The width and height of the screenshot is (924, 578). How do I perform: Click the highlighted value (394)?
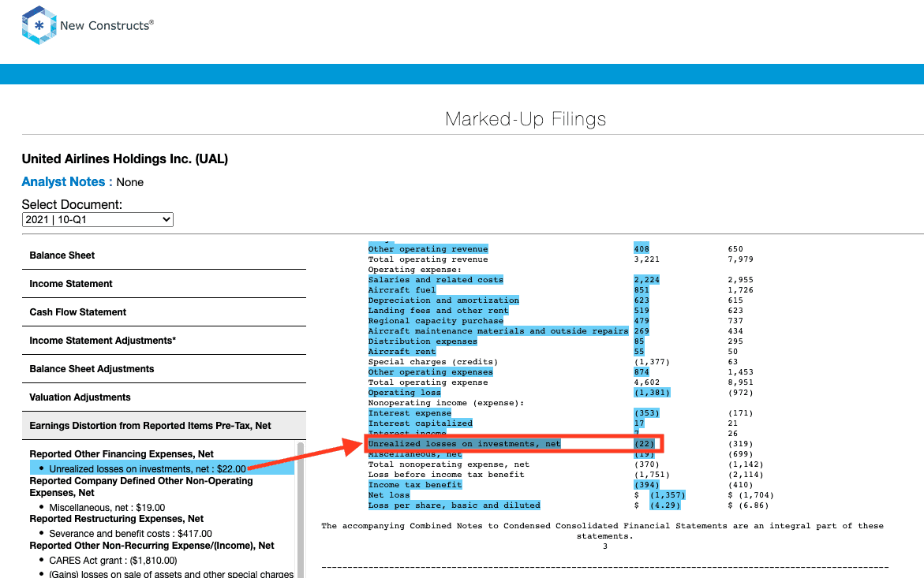pos(646,485)
